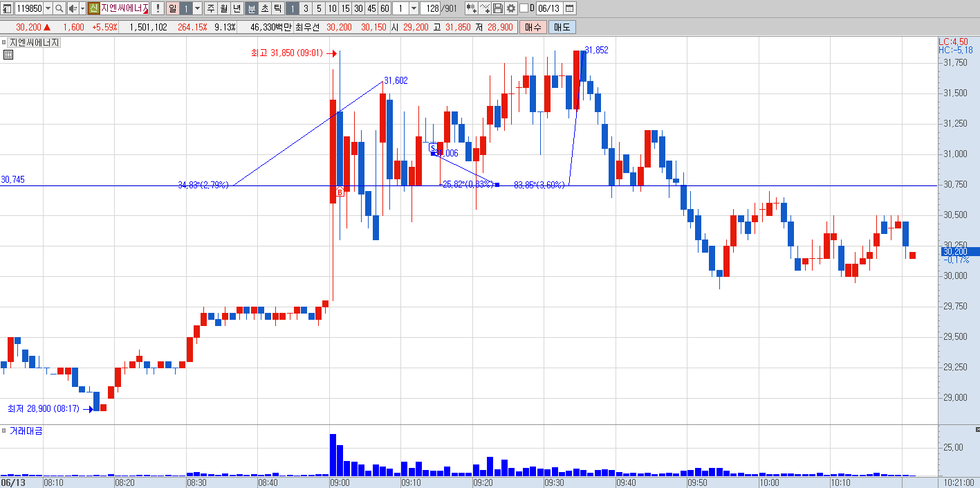Save chart with the floppy disk icon
The width and height of the screenshot is (980, 488).
pyautogui.click(x=498, y=8)
